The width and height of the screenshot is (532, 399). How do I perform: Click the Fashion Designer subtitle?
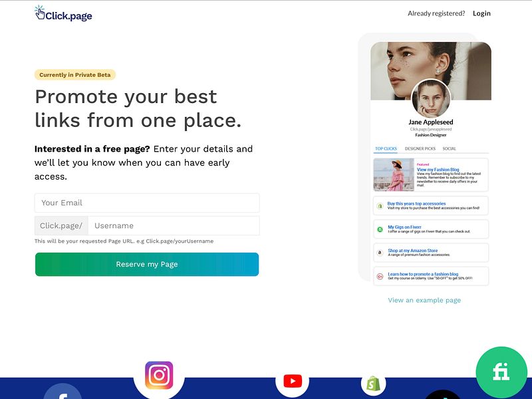(x=430, y=135)
